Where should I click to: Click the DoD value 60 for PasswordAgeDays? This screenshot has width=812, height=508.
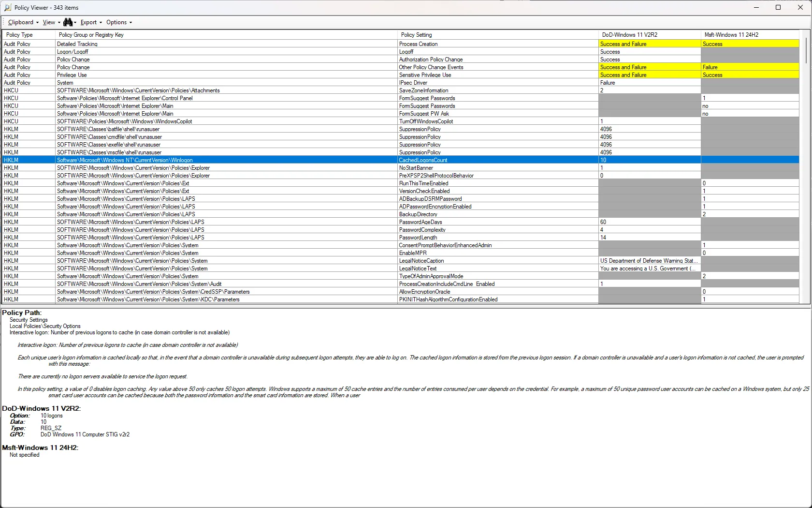point(650,222)
